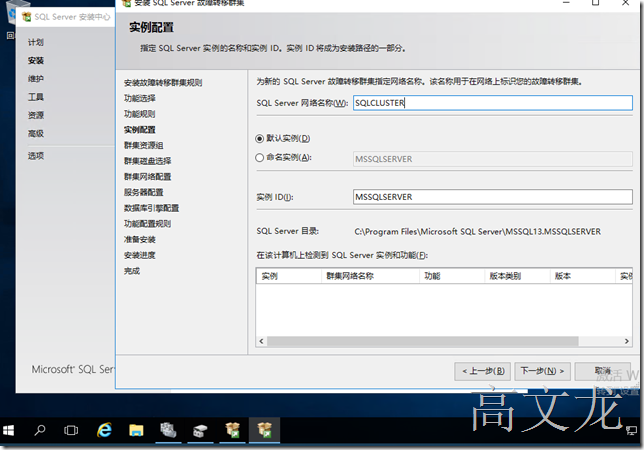Click the 取消 cancel button
Image resolution: width=644 pixels, height=450 pixels.
tap(603, 371)
